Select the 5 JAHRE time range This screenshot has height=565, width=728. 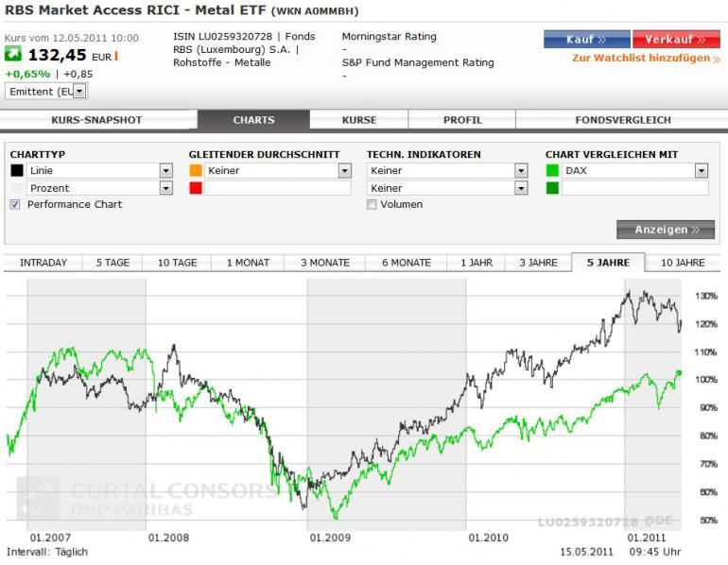(608, 263)
